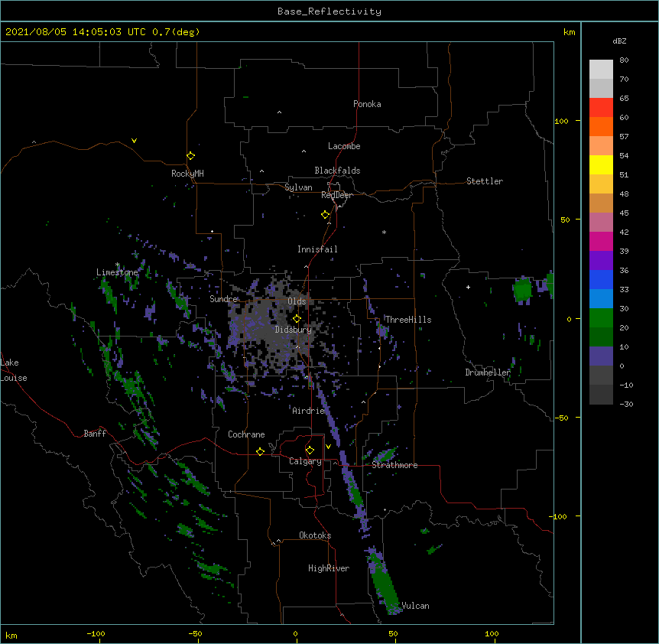This screenshot has height=644, width=659.
Task: Click the Vulcan label
Action: tap(415, 606)
